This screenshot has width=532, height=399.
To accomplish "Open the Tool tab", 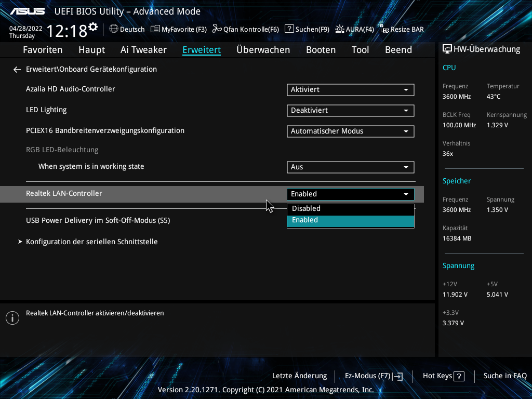I will click(361, 50).
